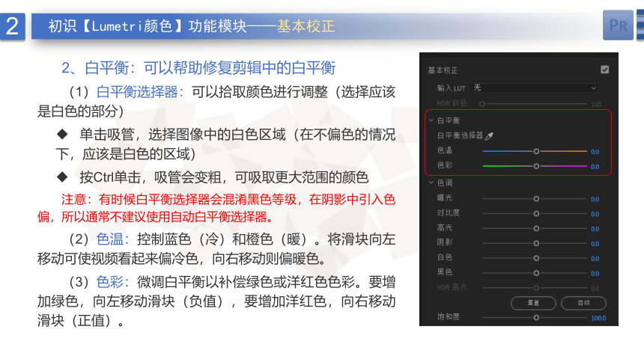Click the PR logo badge
This screenshot has width=644, height=362.
pos(618,25)
